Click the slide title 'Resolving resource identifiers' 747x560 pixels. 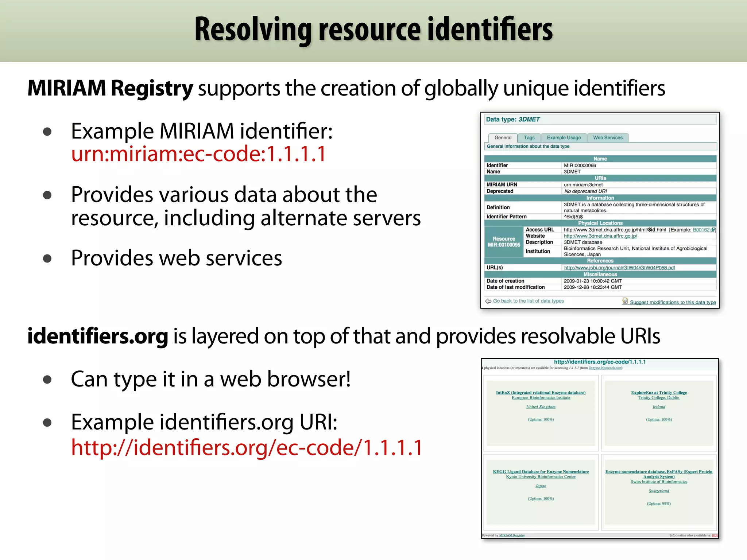(x=373, y=30)
